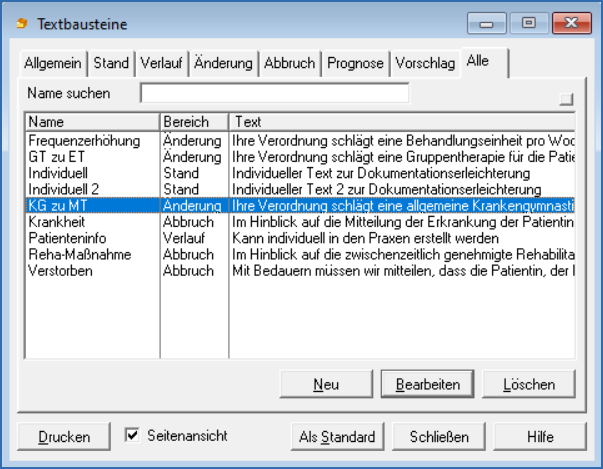Viewport: 603px width, 469px height.
Task: Select the Frequenzerhöhung row
Action: 300,141
